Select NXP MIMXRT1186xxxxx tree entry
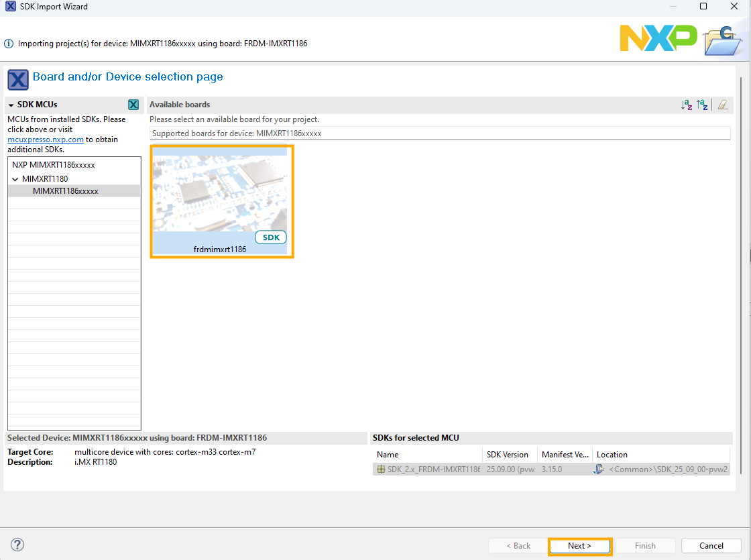Viewport: 751px width, 560px height. pyautogui.click(x=54, y=164)
